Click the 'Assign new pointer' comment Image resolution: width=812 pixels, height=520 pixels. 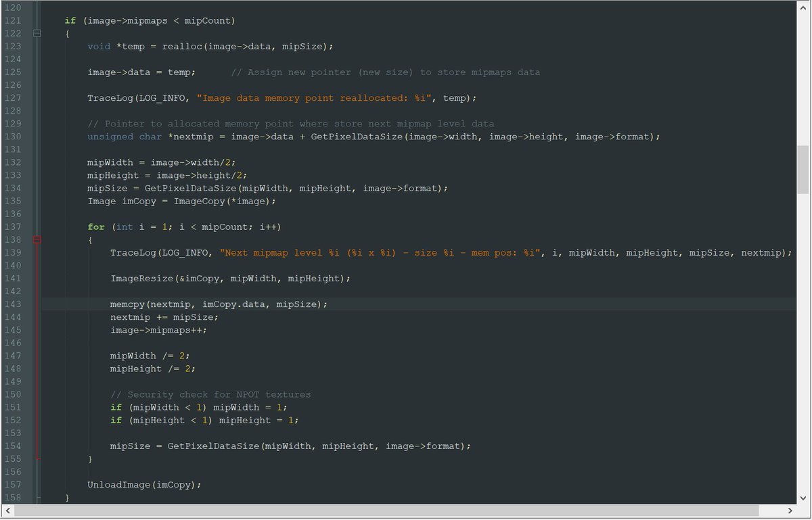(x=386, y=72)
